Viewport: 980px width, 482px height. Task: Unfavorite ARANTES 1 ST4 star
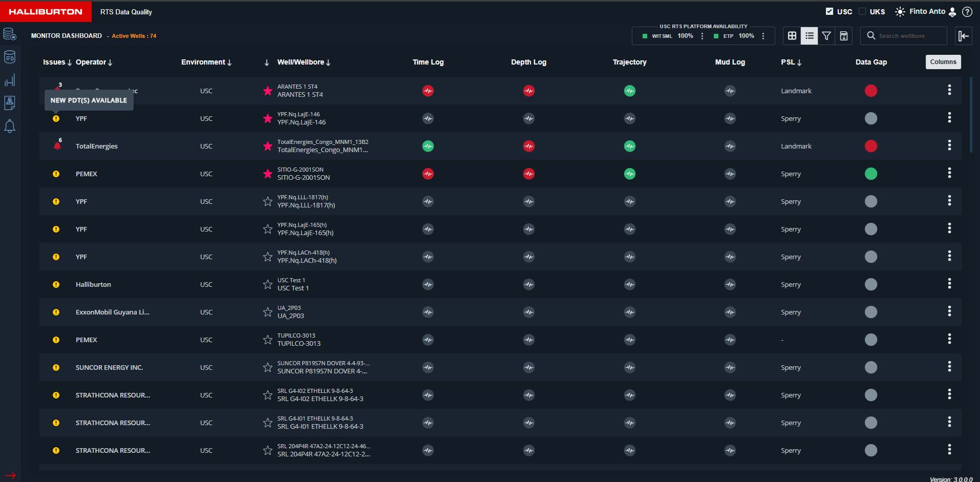[x=267, y=91]
